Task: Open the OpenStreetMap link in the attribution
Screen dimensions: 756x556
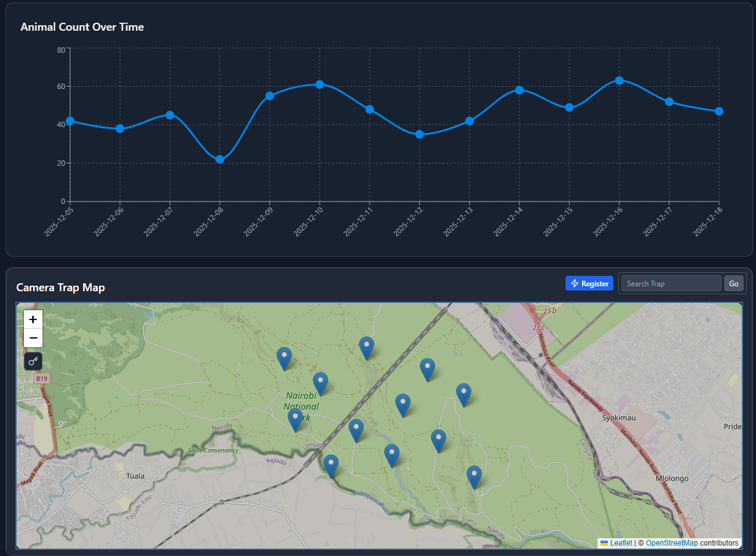Action: [672, 543]
